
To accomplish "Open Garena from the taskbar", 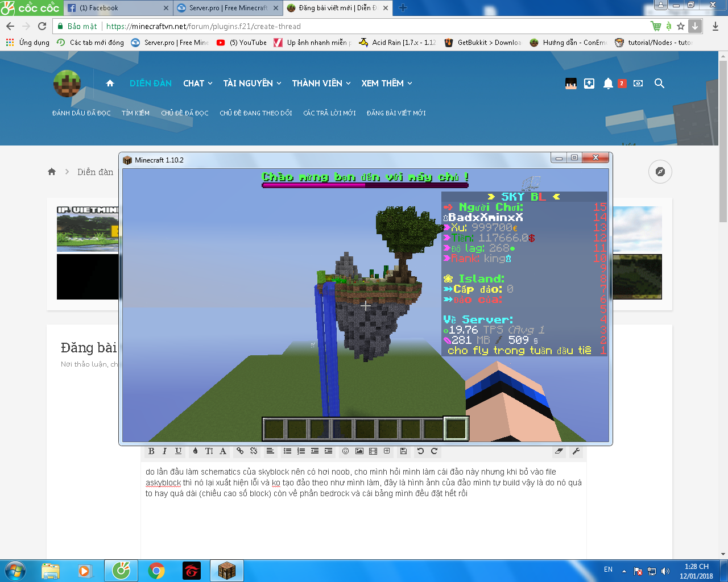I will coord(192,571).
